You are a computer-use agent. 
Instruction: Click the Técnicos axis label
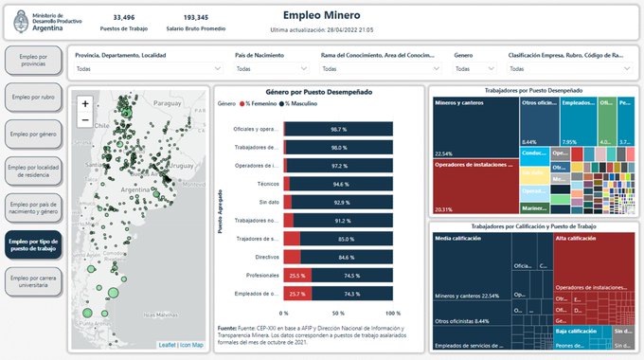(268, 184)
